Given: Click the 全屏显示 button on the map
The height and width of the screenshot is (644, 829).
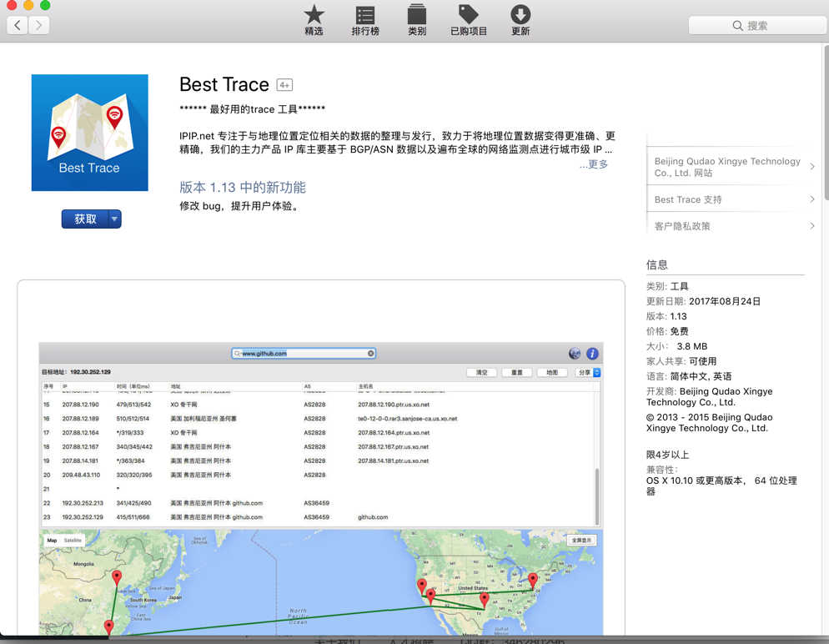Looking at the screenshot, I should 582,540.
